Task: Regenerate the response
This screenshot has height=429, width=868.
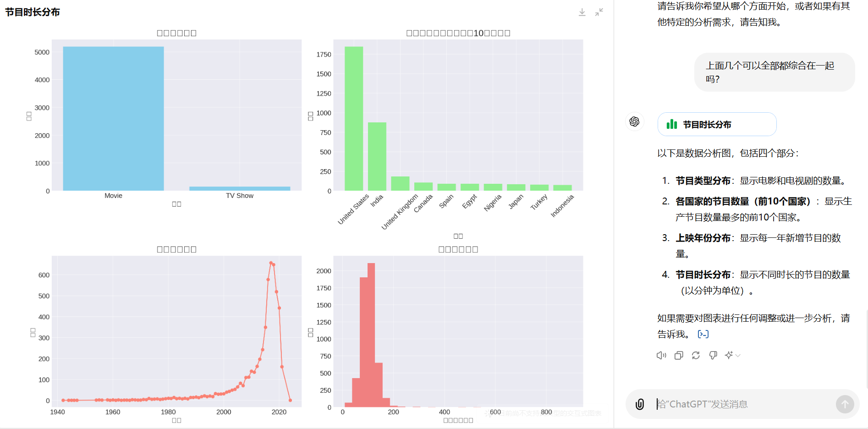Action: (x=696, y=355)
